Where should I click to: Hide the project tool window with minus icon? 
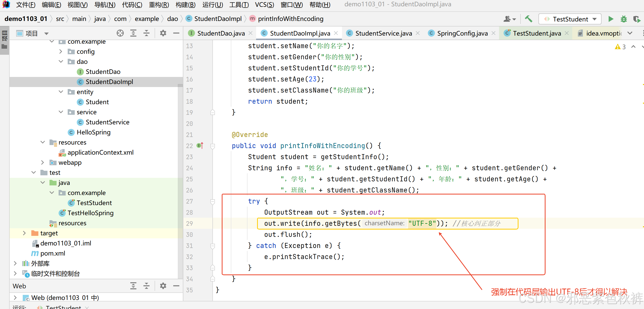click(x=176, y=33)
